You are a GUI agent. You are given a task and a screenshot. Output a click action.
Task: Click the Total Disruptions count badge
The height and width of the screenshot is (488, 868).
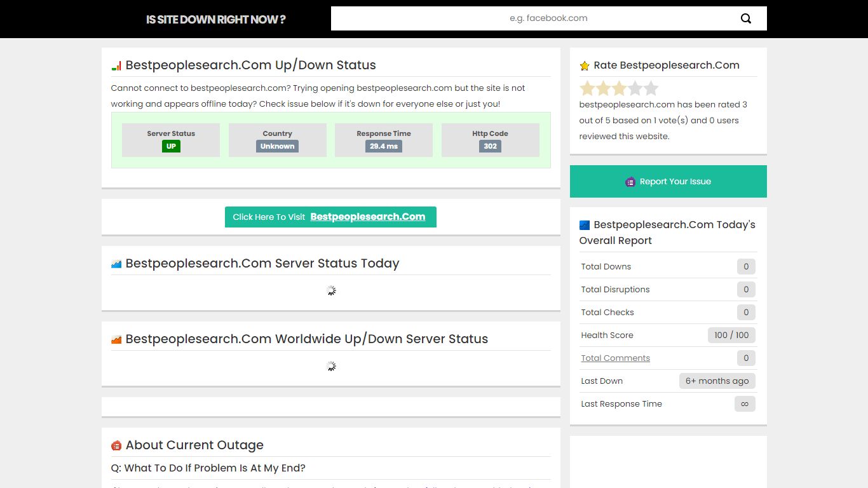tap(746, 289)
